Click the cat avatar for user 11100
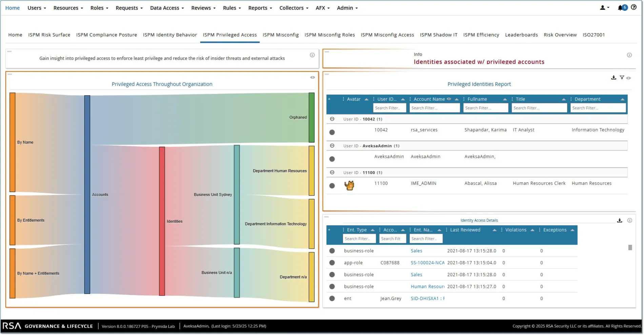Image resolution: width=644 pixels, height=335 pixels. 349,185
